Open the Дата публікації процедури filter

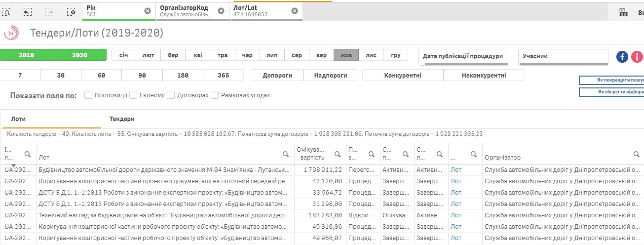pyautogui.click(x=462, y=56)
